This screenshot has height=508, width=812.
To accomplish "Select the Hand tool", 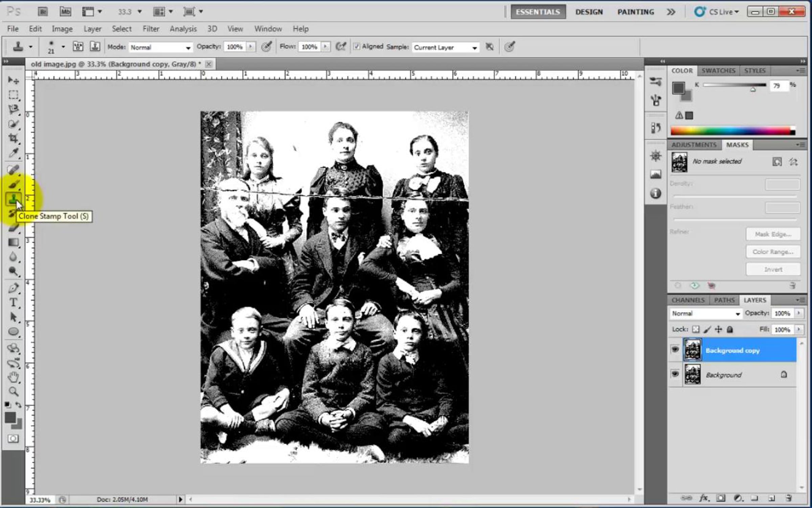I will click(x=13, y=377).
